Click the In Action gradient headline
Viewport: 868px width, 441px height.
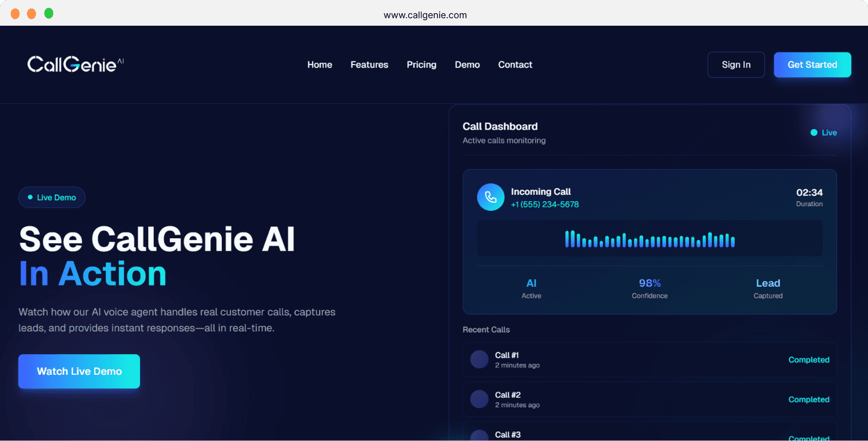pos(93,274)
